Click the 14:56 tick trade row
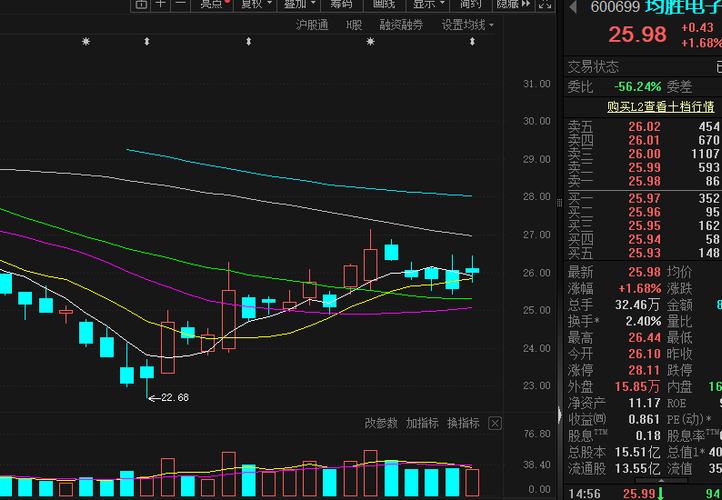This screenshot has width=722, height=500. click(645, 494)
